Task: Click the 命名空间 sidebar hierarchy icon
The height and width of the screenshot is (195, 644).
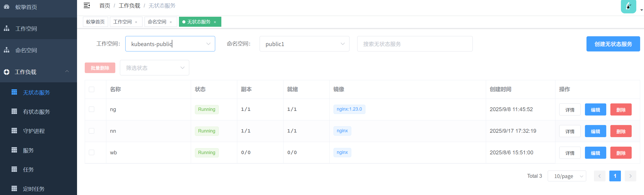Action: tap(7, 50)
